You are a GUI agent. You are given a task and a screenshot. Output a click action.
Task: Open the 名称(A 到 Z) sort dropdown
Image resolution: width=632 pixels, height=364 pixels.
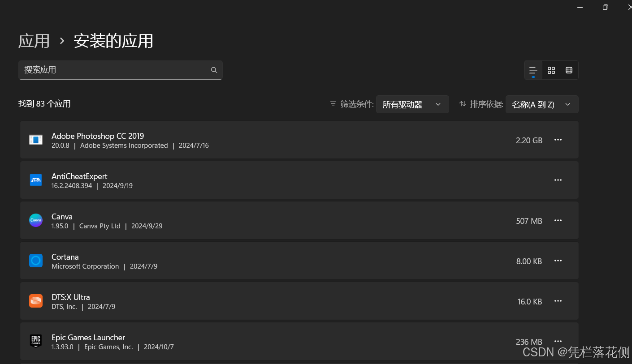pyautogui.click(x=542, y=104)
